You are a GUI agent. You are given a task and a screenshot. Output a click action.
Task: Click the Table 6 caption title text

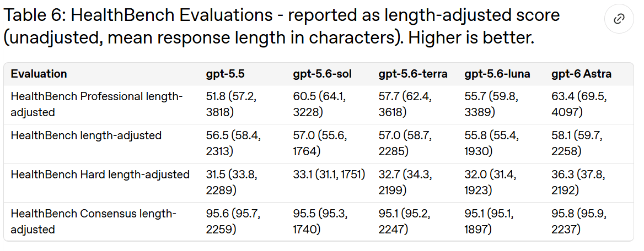point(281,26)
